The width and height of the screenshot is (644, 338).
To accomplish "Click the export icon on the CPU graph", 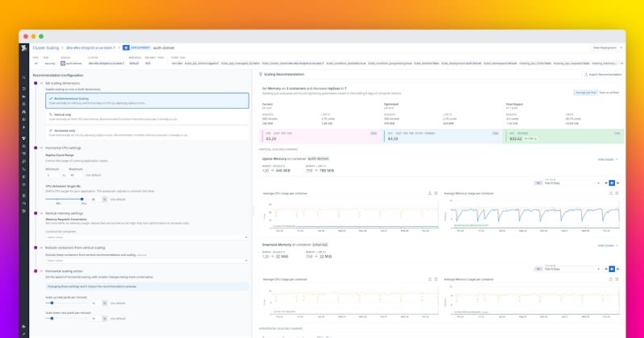I will point(431,193).
